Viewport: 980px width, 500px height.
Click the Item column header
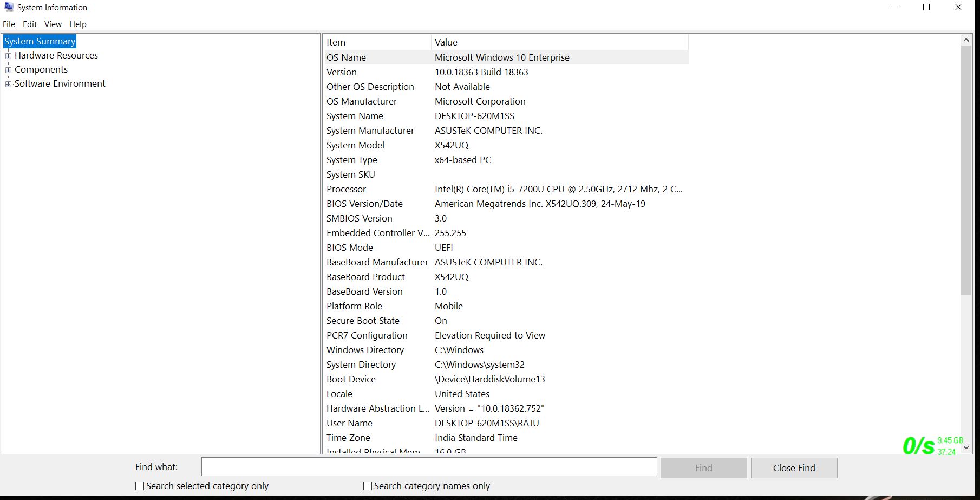click(x=377, y=42)
